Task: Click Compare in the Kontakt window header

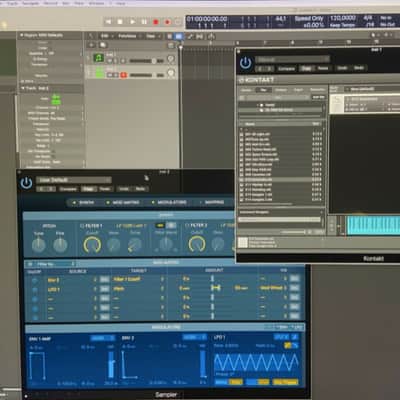Action: pos(286,69)
